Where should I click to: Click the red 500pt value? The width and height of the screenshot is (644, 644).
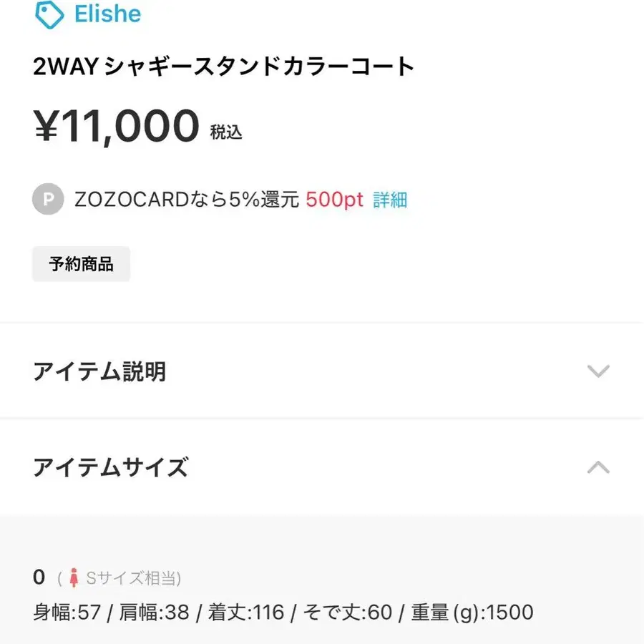coord(333,200)
